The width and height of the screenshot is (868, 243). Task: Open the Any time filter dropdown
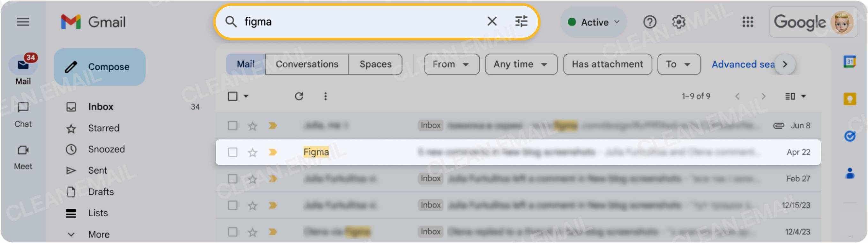[x=520, y=64]
